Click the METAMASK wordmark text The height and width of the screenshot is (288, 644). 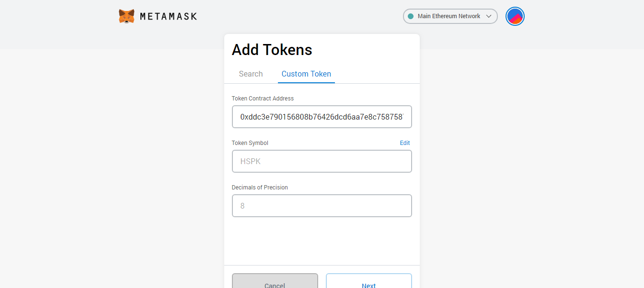168,16
